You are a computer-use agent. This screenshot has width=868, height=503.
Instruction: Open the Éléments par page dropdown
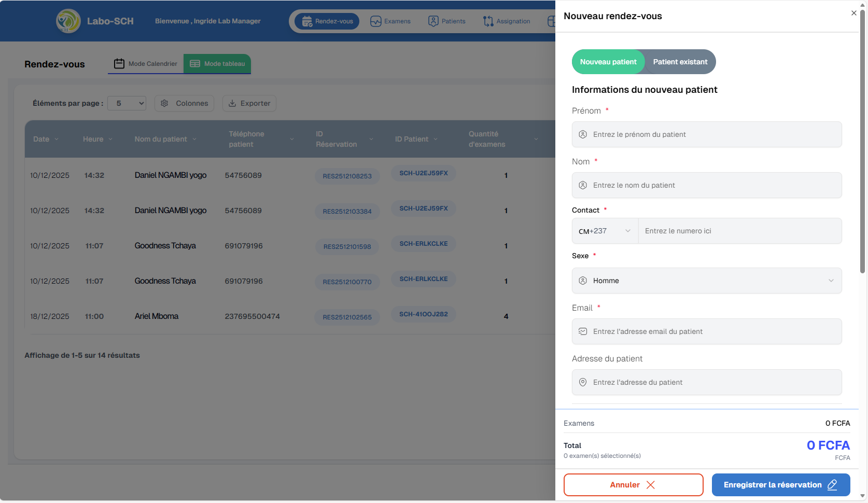click(127, 103)
